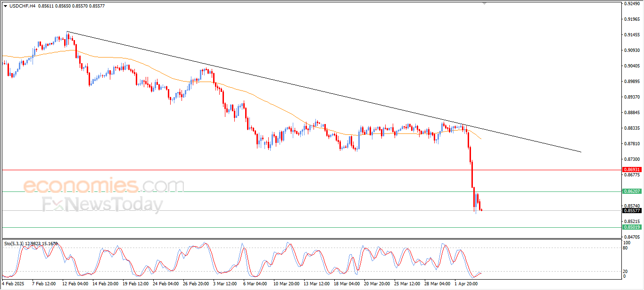
Task: Click the stochastic 20 level label
Action: (626, 271)
